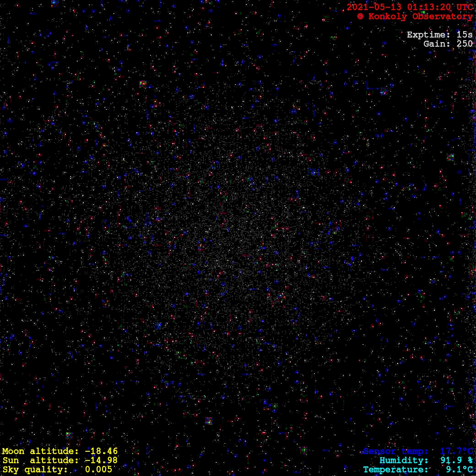
Task: Click the cyan Temperature label
Action: [396, 470]
